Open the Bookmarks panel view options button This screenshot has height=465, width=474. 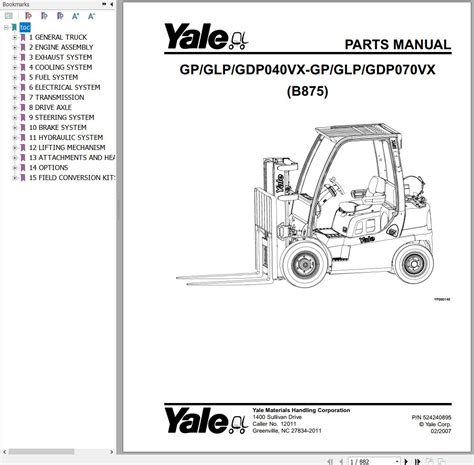pyautogui.click(x=104, y=4)
